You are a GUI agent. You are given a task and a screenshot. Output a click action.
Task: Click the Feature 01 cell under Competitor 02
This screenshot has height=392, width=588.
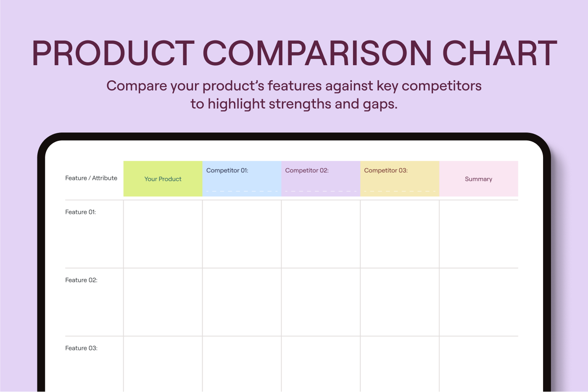(x=321, y=234)
